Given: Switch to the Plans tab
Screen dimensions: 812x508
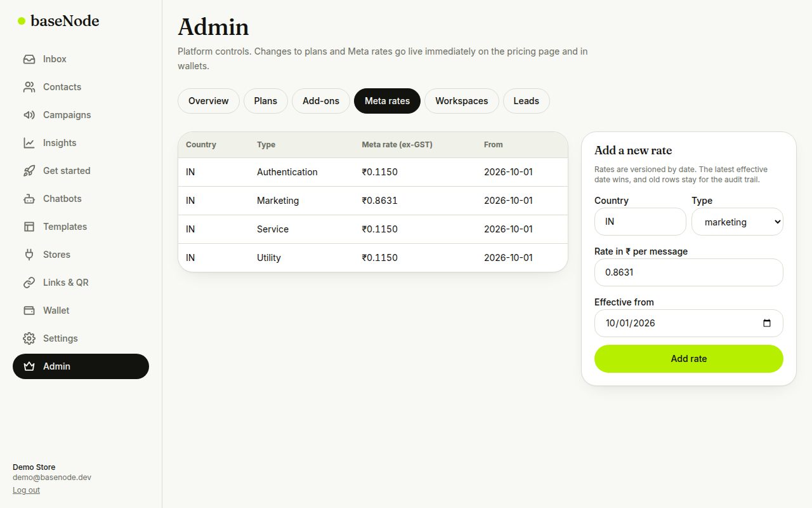Looking at the screenshot, I should pyautogui.click(x=265, y=101).
